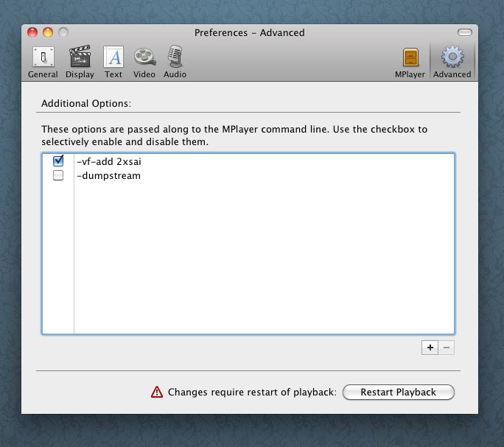Open the Display preferences clapperboard icon
Viewport: 504px width, 447px height.
80,59
